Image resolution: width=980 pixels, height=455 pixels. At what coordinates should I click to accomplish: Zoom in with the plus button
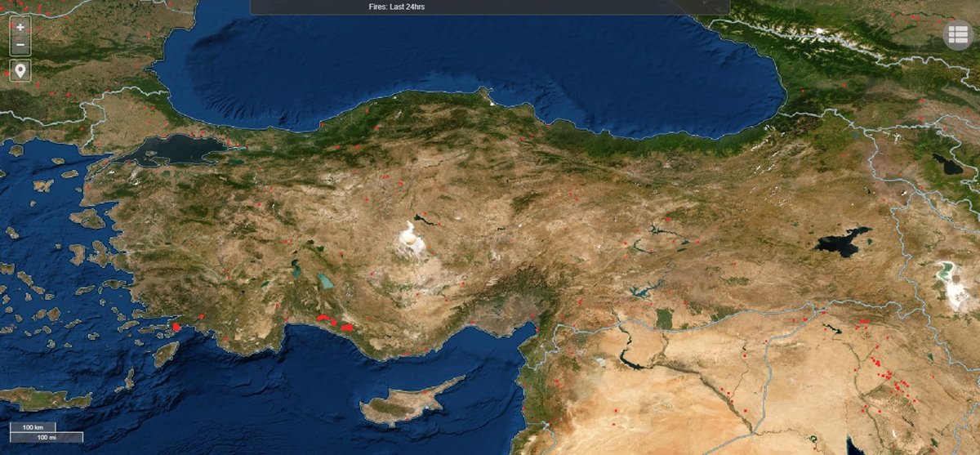[20, 27]
